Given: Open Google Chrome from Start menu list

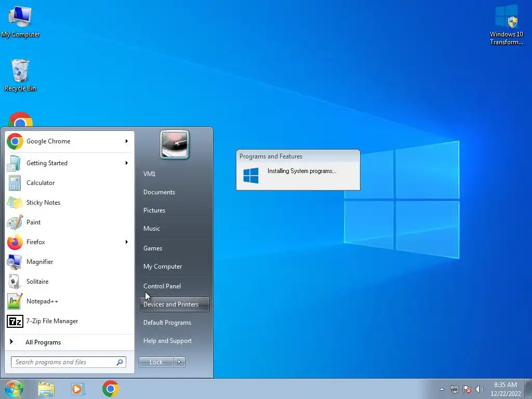Looking at the screenshot, I should tap(70, 141).
